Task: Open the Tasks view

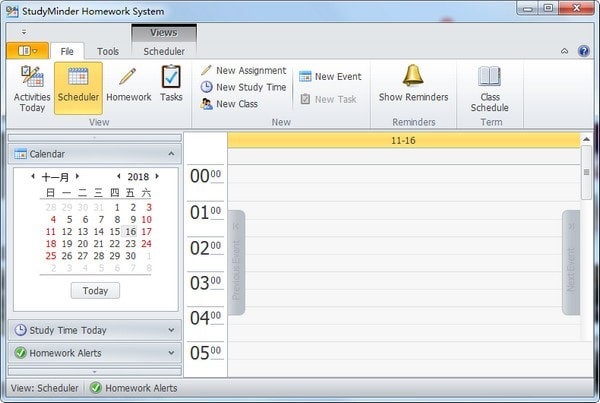Action: (171, 84)
